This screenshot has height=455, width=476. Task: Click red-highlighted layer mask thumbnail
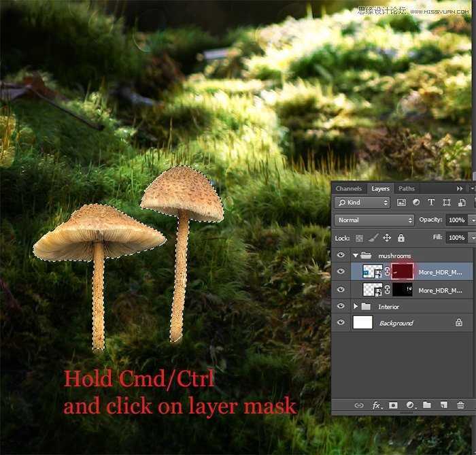(403, 271)
